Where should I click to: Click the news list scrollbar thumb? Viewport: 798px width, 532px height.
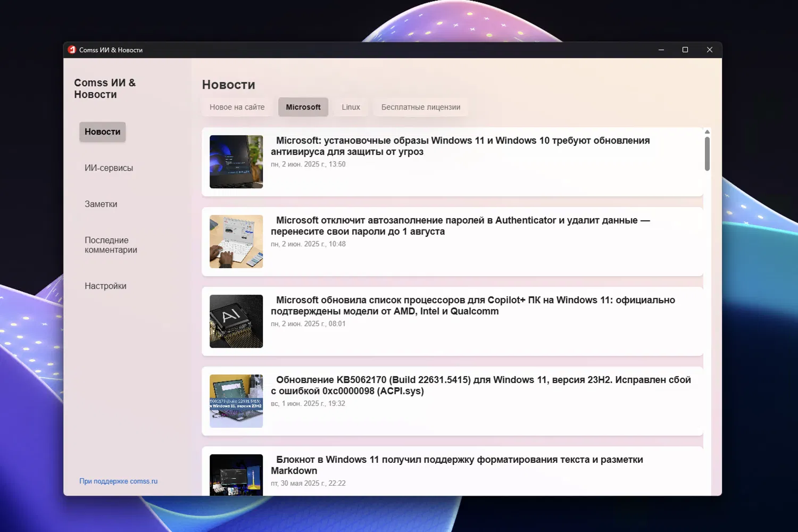tap(707, 154)
